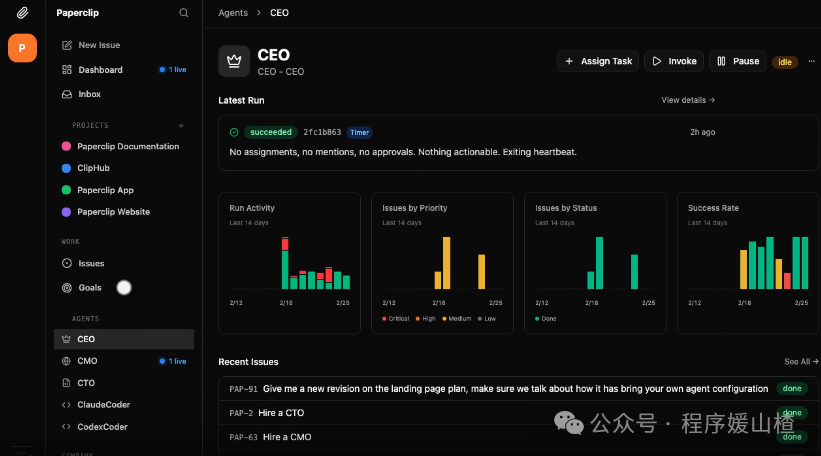
Task: Click run ID 2fc1b863
Action: click(322, 132)
